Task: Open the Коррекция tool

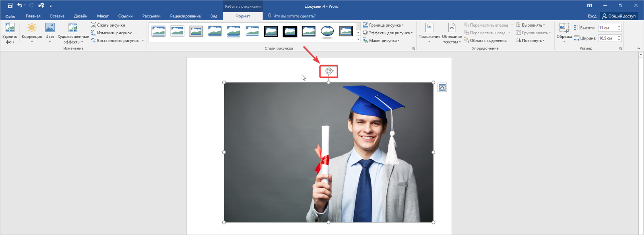Action: click(32, 28)
